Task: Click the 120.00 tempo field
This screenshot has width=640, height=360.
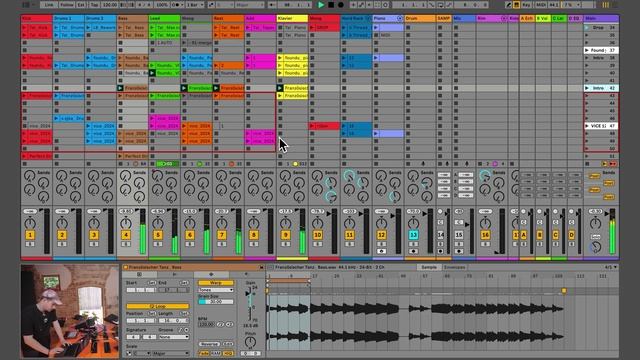Action: click(x=110, y=5)
